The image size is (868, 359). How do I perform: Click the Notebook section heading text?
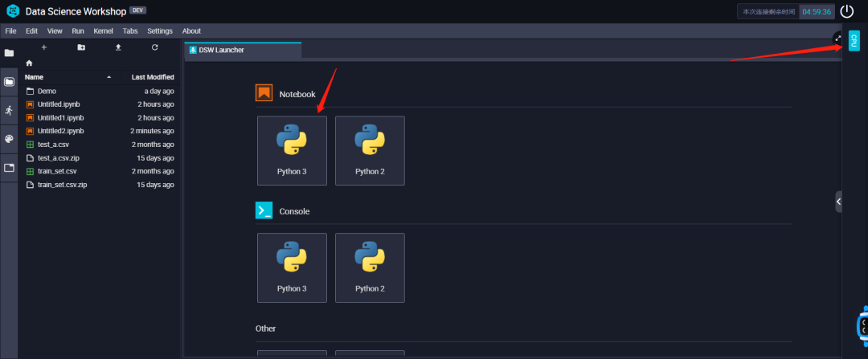[x=297, y=95]
